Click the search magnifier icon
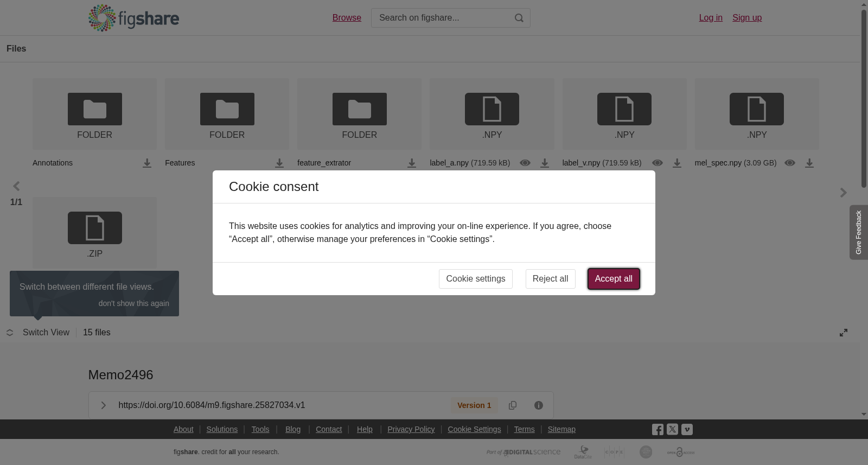 [x=519, y=18]
